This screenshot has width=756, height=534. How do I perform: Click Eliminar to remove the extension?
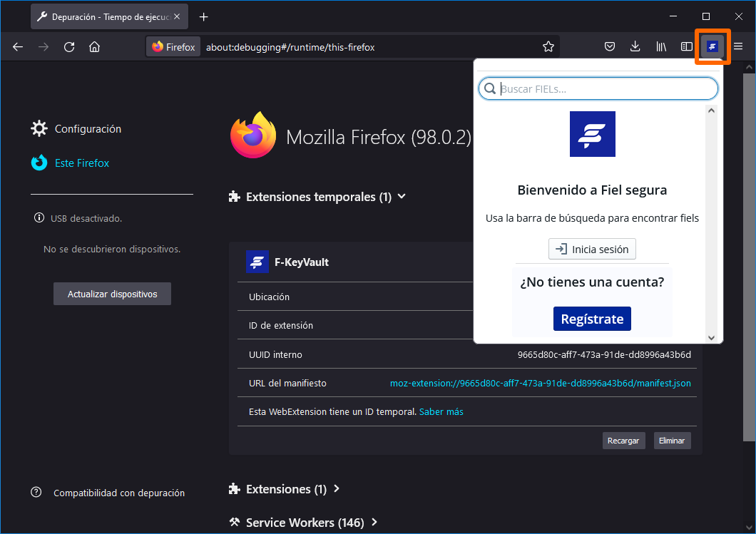pos(672,441)
